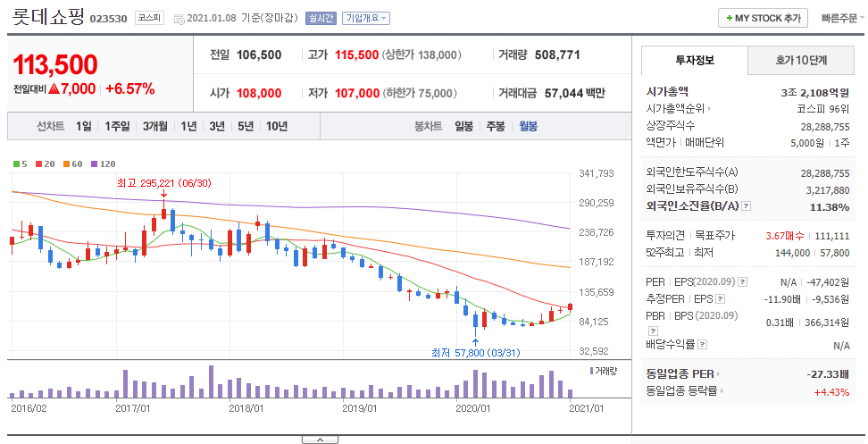Click the +6.57% change value
This screenshot has width=868, height=444.
point(130,88)
